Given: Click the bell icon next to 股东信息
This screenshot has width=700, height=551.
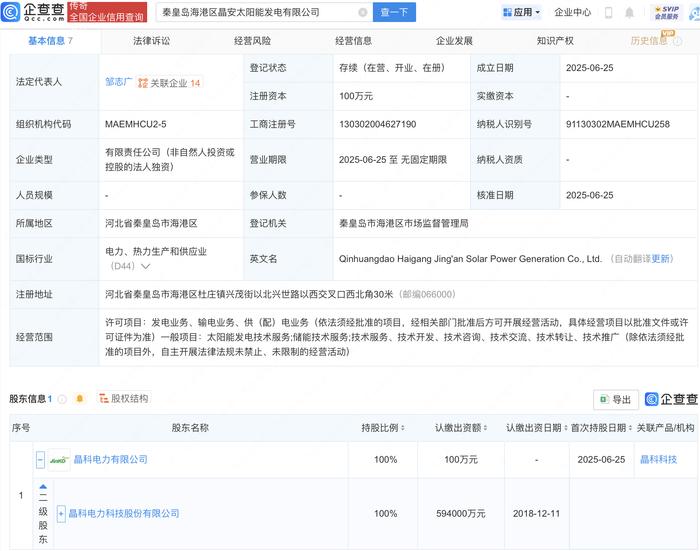Looking at the screenshot, I should click(80, 399).
